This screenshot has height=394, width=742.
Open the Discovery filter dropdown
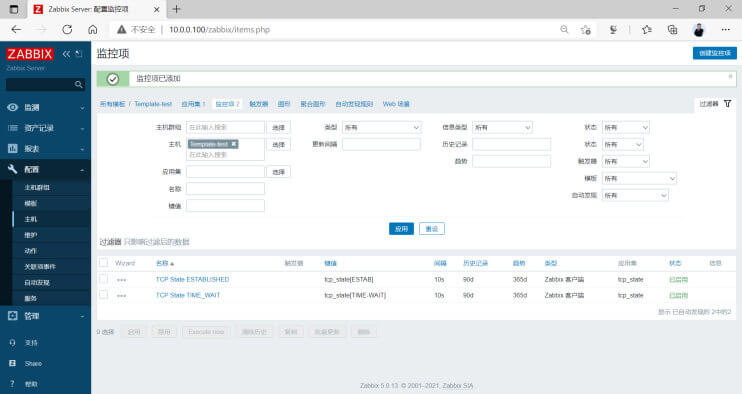635,195
